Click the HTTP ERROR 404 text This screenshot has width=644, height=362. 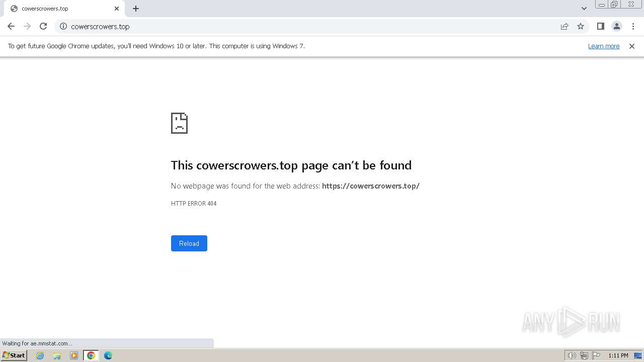tap(194, 204)
